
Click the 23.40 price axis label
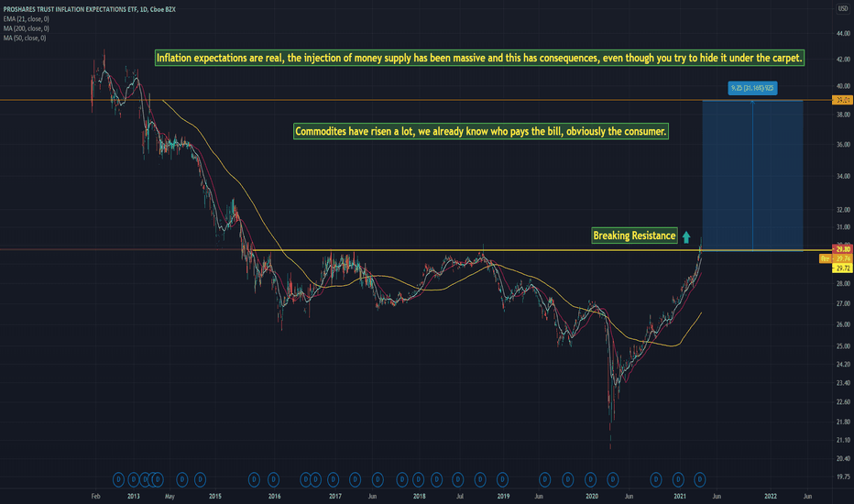point(843,383)
